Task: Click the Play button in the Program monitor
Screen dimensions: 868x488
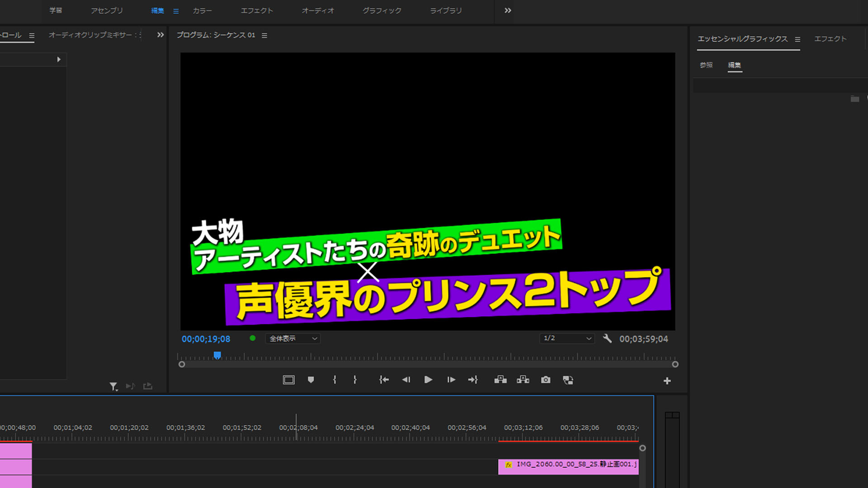Action: [x=428, y=380]
